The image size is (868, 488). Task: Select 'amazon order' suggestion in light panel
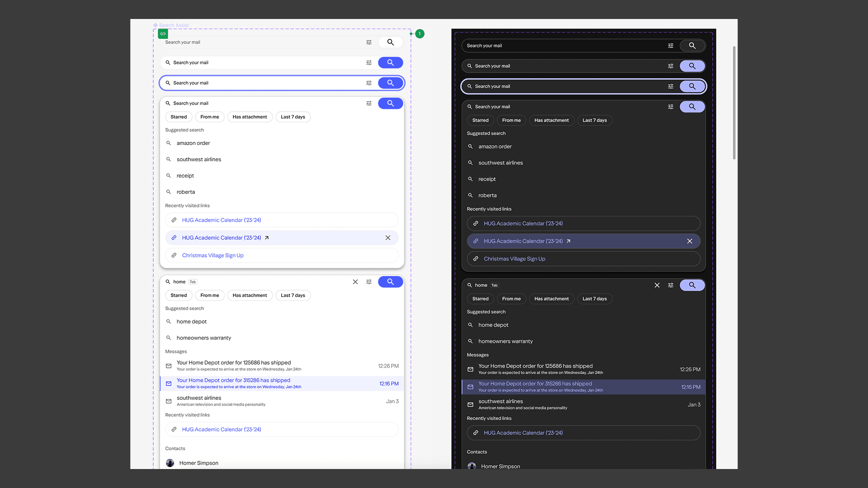[193, 143]
